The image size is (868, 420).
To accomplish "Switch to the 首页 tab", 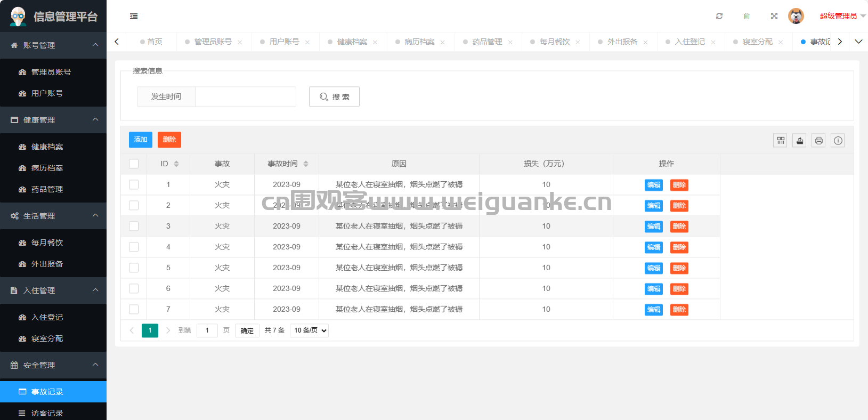I will [151, 42].
